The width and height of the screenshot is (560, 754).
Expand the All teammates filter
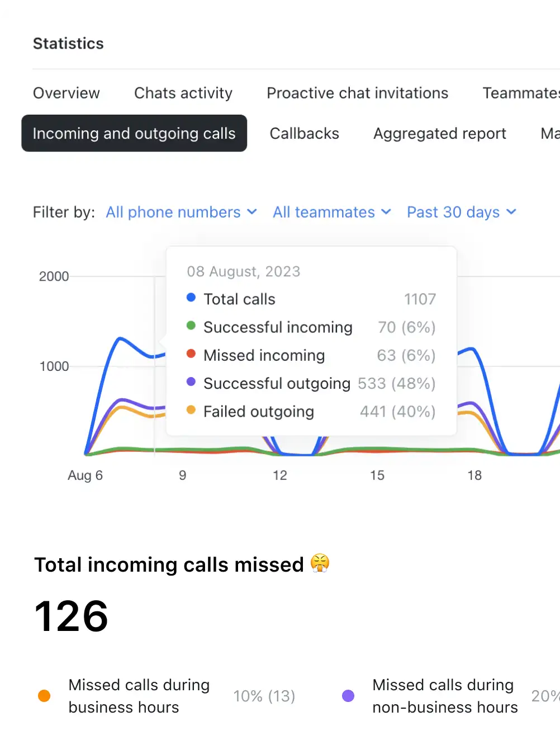(331, 212)
